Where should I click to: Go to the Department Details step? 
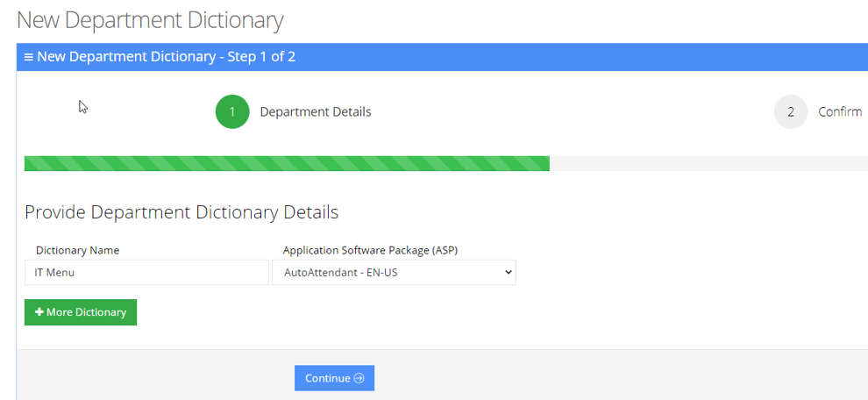[x=315, y=112]
